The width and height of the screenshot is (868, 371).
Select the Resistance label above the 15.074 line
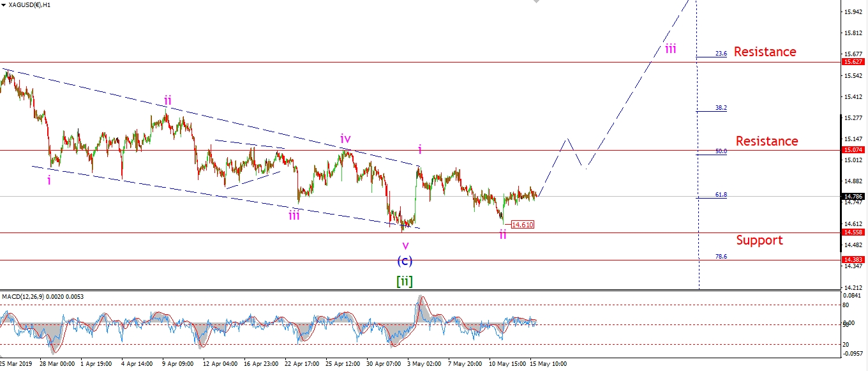767,141
